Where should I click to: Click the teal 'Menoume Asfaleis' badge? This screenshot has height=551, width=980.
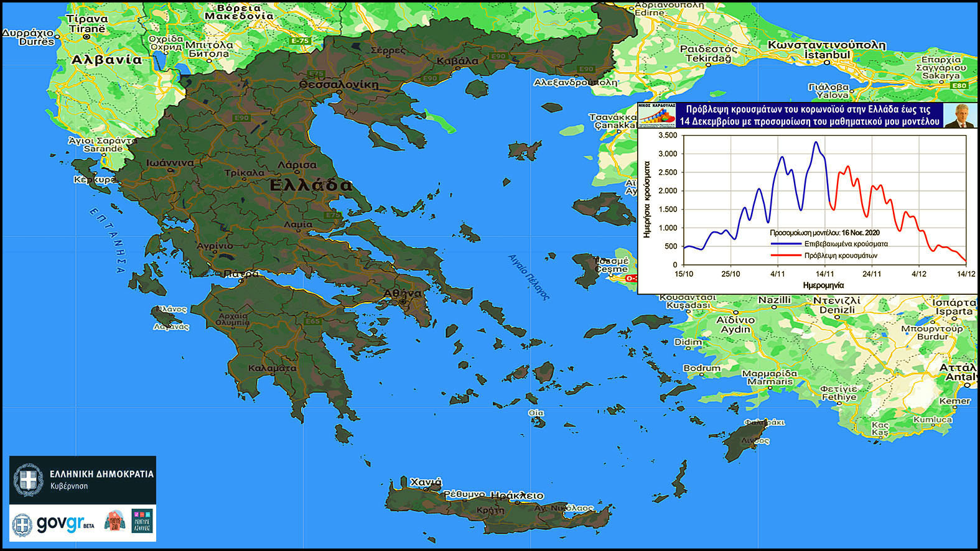pos(142,521)
